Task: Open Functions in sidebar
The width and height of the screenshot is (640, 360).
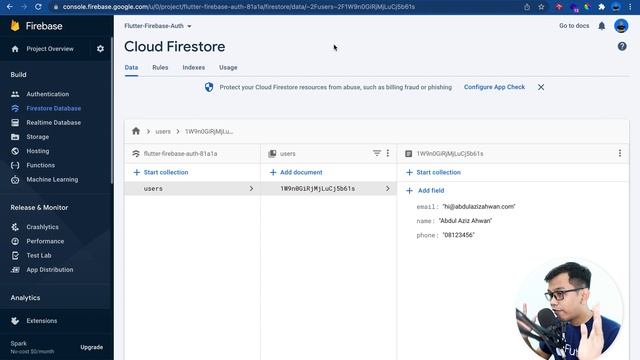Action: (40, 165)
